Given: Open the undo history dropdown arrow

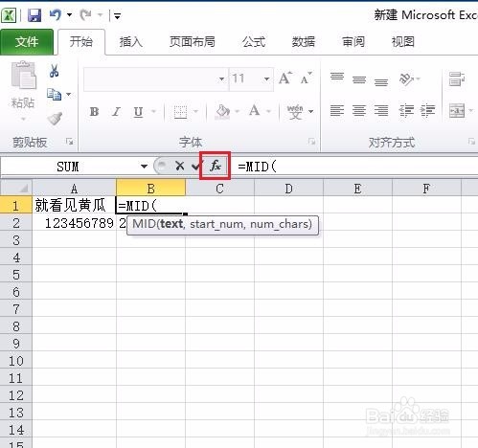Looking at the screenshot, I should pos(69,15).
